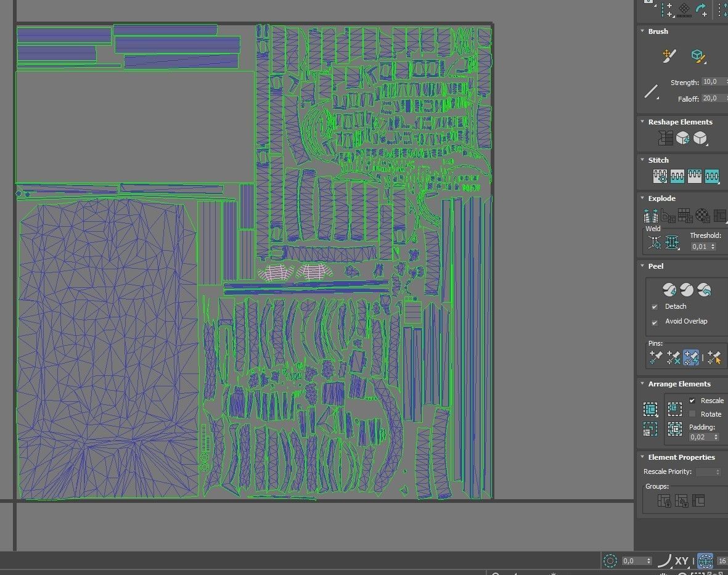728x575 pixels.
Task: Open the Relax custom icon
Action: pyautogui.click(x=700, y=138)
